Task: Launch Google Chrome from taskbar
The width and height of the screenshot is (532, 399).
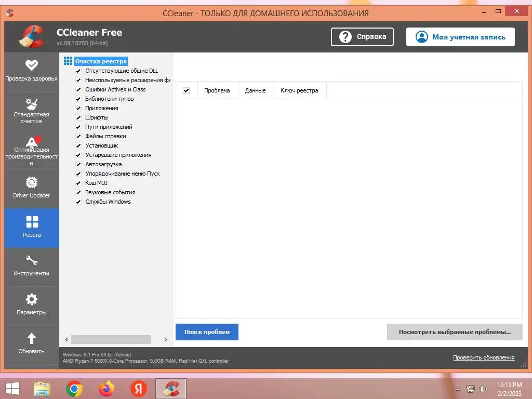Action: coord(74,389)
